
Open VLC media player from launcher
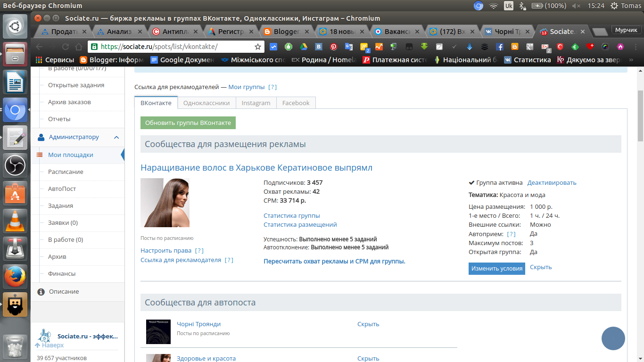point(16,221)
